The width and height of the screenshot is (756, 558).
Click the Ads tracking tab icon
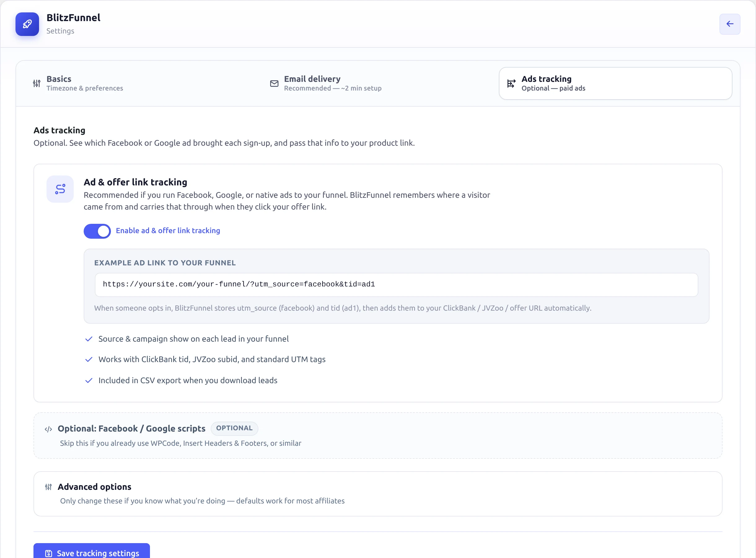click(x=511, y=83)
